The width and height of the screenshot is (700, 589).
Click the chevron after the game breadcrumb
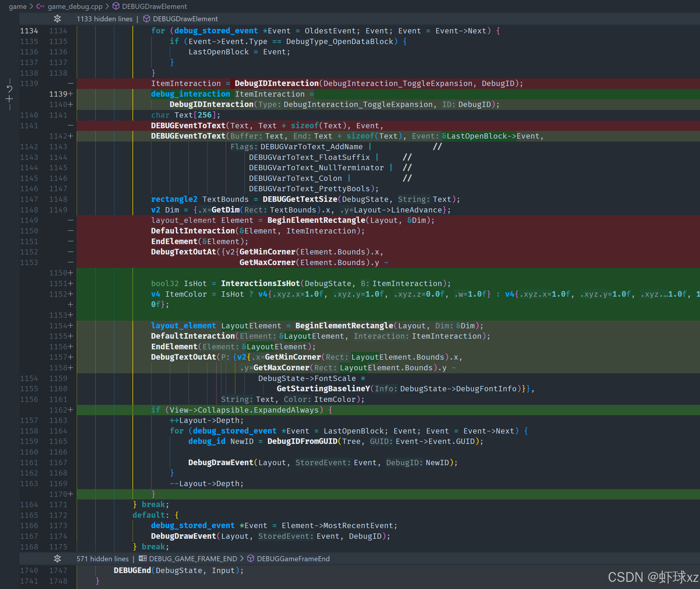(31, 6)
